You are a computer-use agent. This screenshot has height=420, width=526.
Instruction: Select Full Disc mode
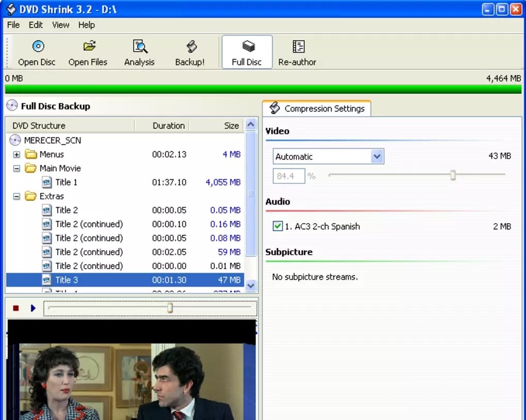tap(246, 51)
